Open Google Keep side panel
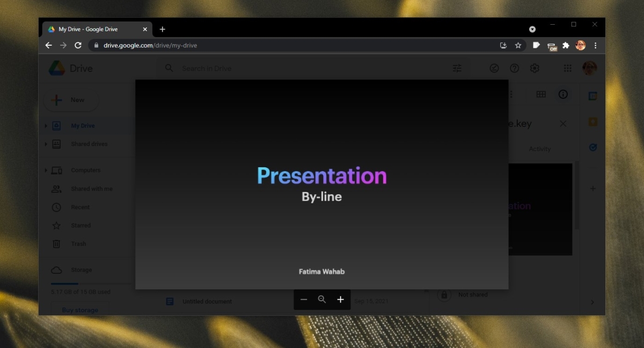This screenshot has height=348, width=644. pyautogui.click(x=593, y=122)
